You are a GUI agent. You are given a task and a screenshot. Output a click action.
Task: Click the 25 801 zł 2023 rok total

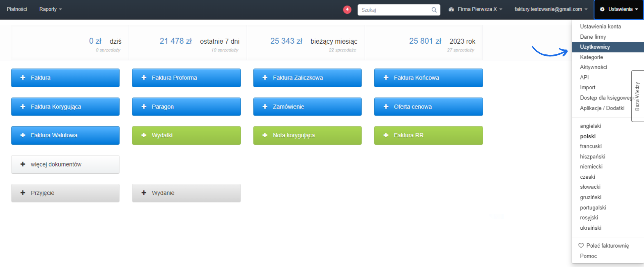pos(425,41)
